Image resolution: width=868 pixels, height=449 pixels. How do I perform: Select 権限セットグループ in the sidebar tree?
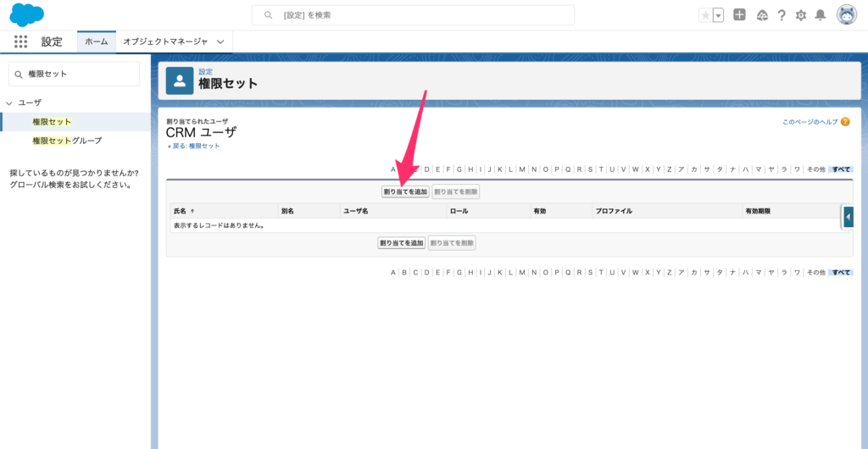click(67, 141)
